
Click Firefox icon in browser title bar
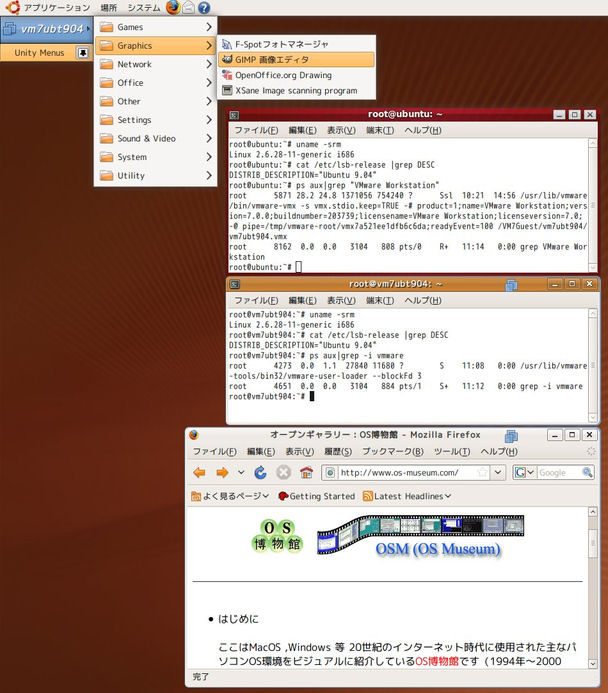tap(194, 435)
